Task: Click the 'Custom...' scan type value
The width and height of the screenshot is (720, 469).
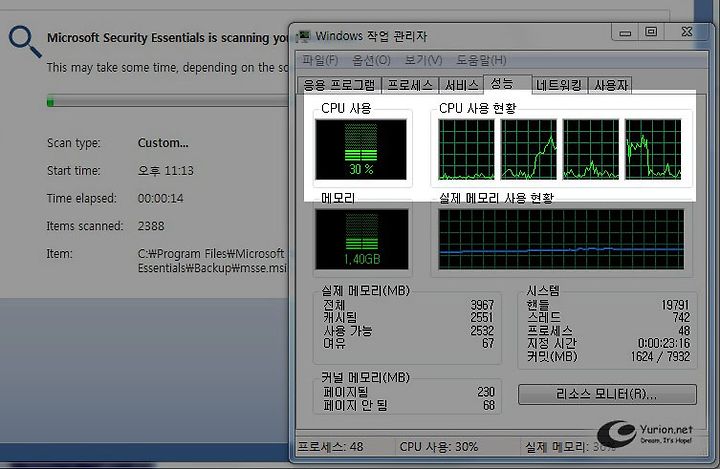Action: coord(163,143)
